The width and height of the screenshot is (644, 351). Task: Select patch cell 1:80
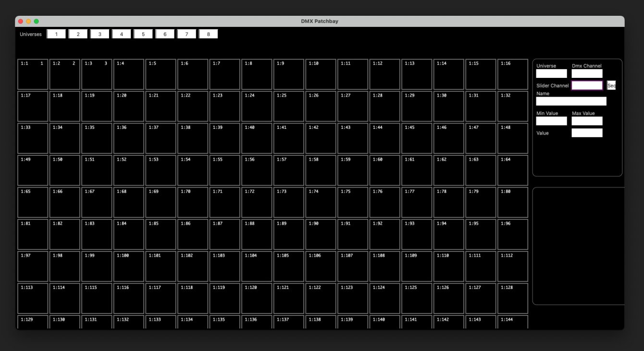[x=513, y=202]
